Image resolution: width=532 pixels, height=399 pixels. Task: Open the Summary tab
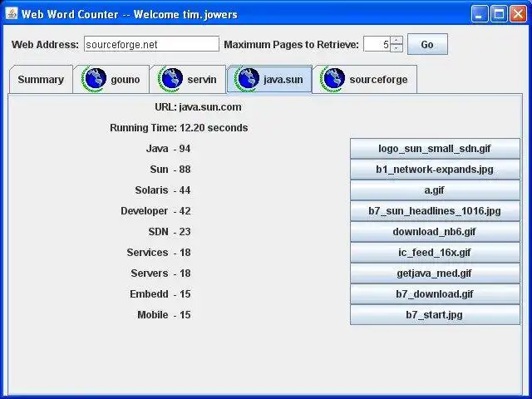pyautogui.click(x=41, y=80)
